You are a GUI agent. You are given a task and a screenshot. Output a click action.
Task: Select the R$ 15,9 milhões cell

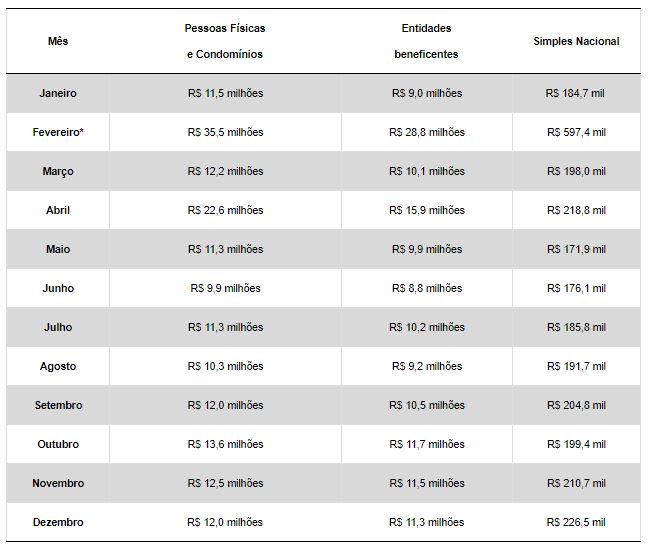coord(426,210)
